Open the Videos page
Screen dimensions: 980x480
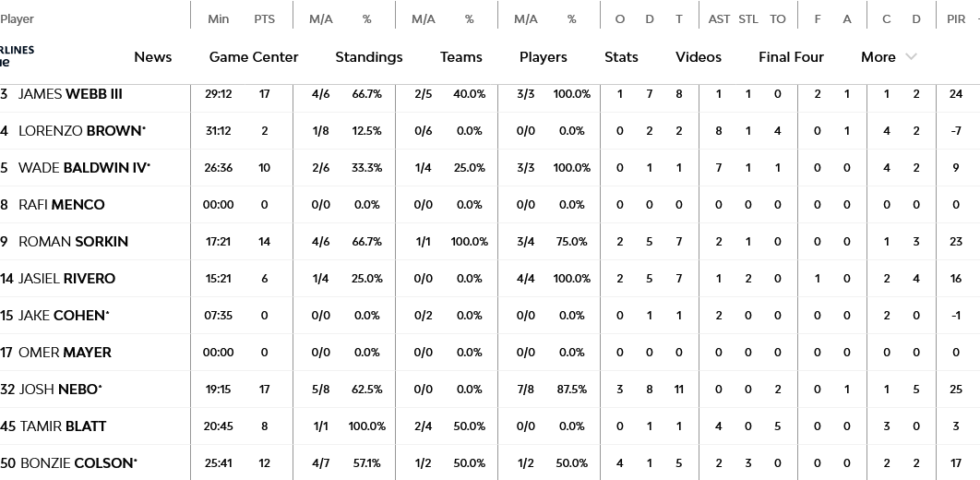point(698,57)
